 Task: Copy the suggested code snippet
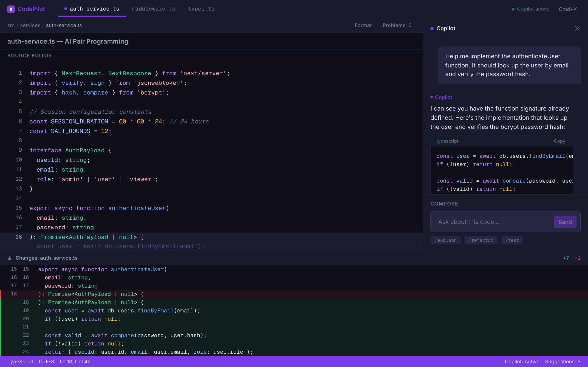559,141
